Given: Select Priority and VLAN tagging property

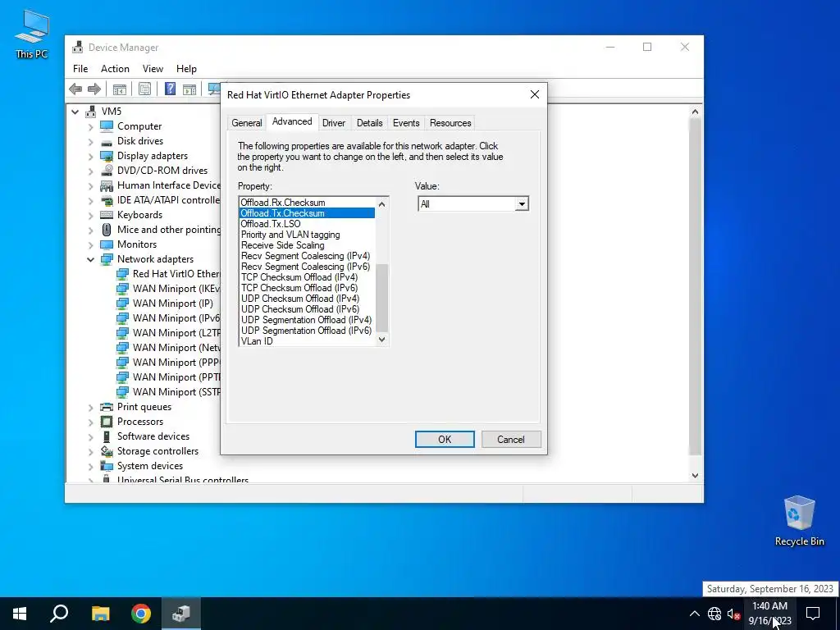Looking at the screenshot, I should pyautogui.click(x=307, y=235).
